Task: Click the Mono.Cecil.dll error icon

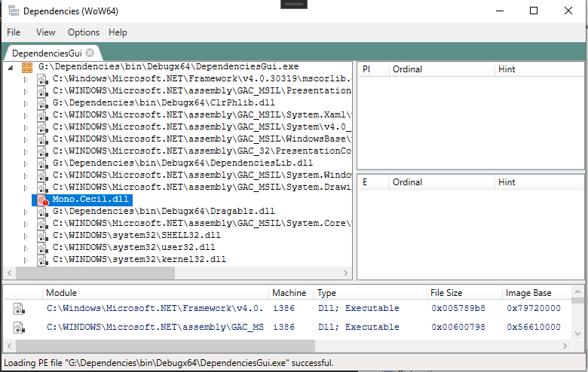Action: [43, 200]
